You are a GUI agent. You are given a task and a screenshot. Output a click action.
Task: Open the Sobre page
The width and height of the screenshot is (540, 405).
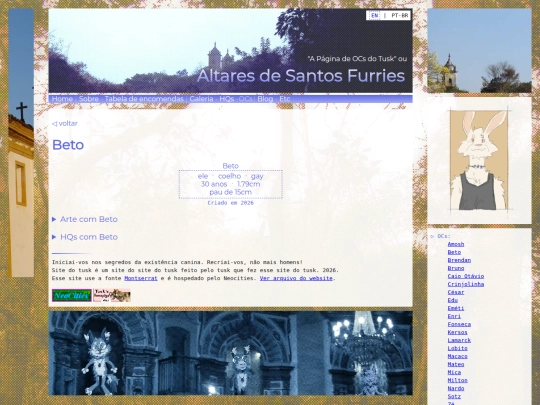(x=89, y=99)
